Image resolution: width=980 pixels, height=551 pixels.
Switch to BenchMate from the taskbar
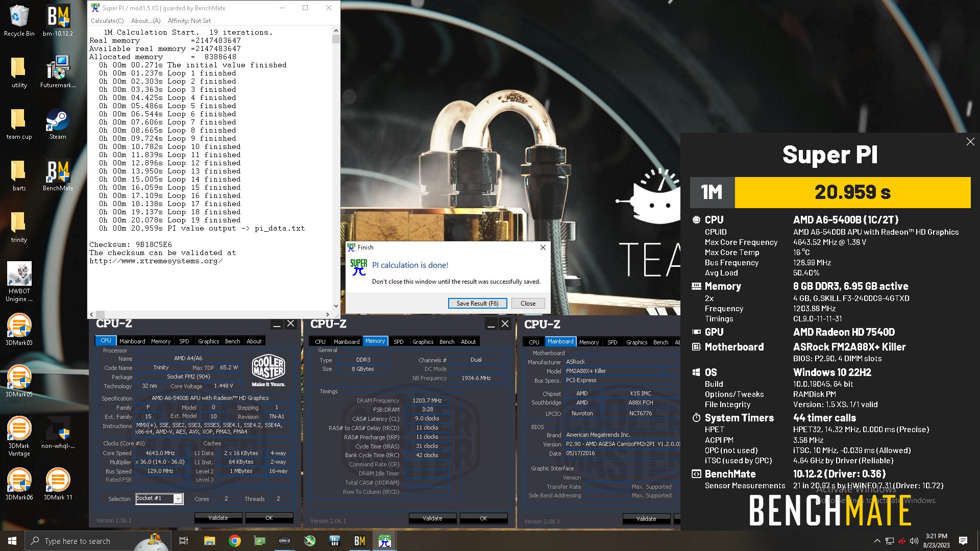(360, 541)
